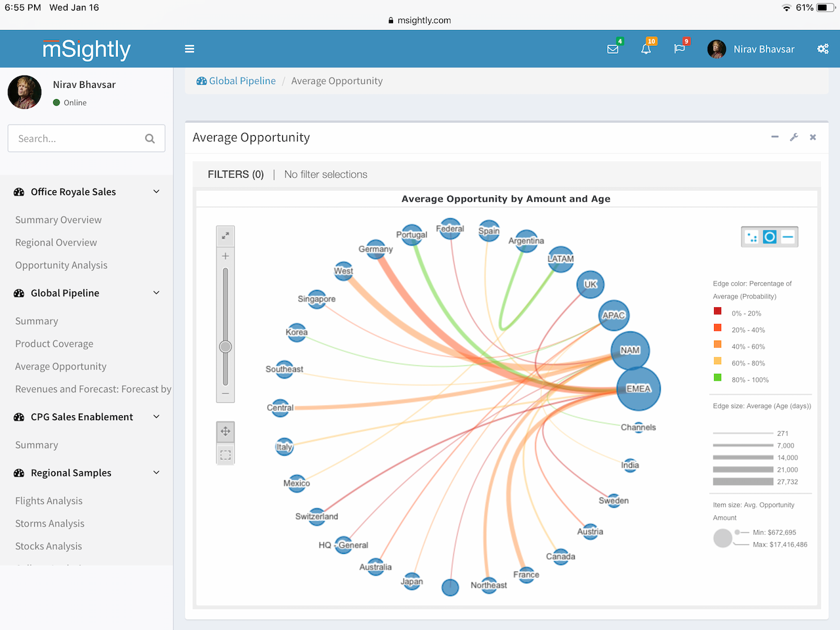Click the Northeast node
840x630 pixels.
[489, 585]
